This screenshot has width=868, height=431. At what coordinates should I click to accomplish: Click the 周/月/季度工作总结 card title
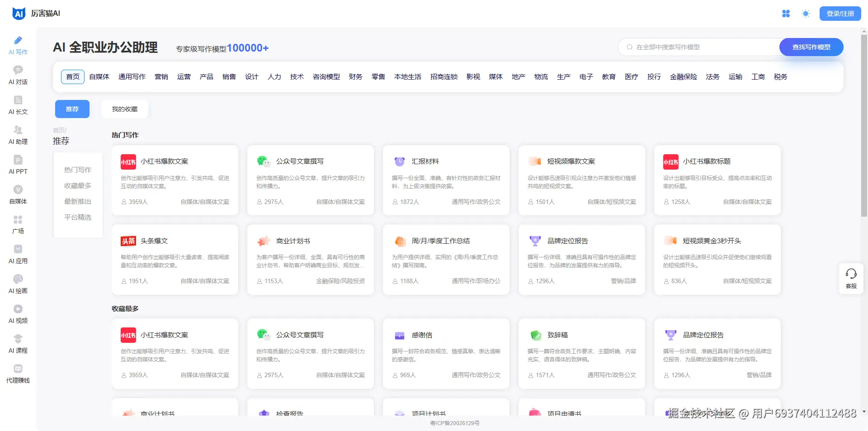pyautogui.click(x=441, y=241)
